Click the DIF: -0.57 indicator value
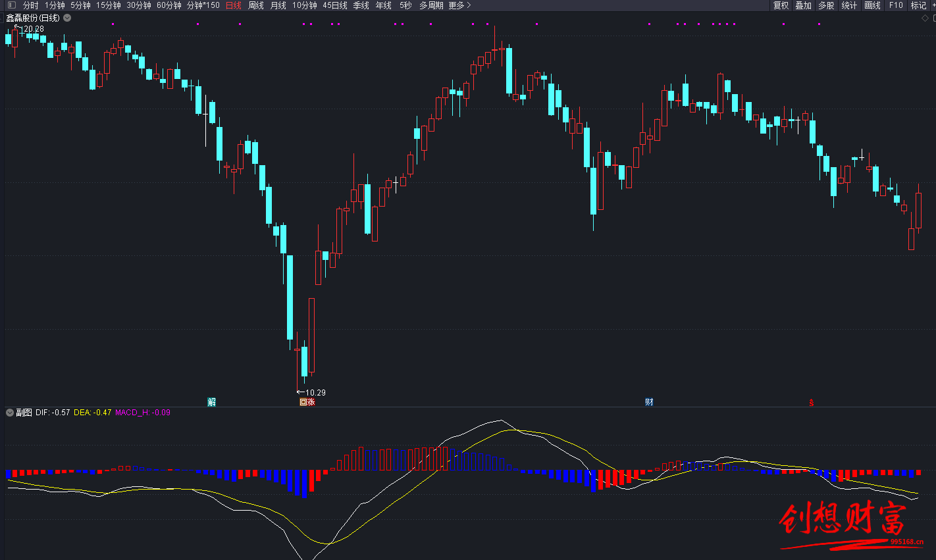 pos(53,413)
